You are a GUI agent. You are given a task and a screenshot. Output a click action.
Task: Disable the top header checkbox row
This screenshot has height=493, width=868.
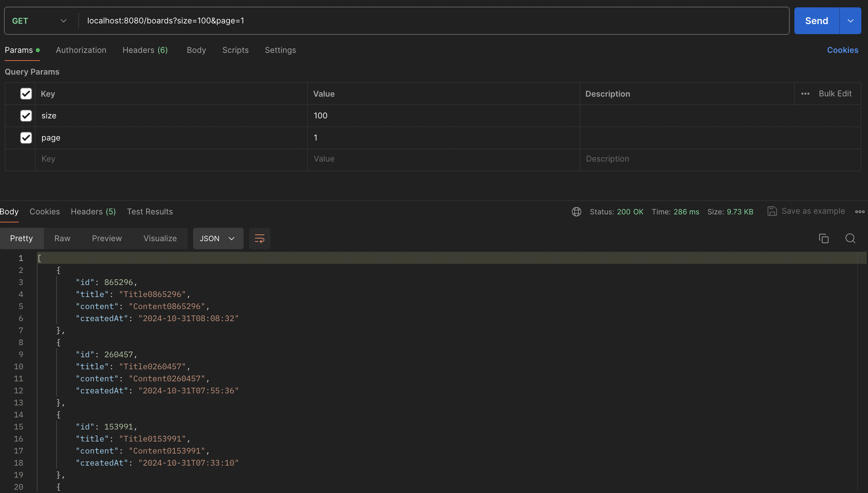click(x=25, y=94)
